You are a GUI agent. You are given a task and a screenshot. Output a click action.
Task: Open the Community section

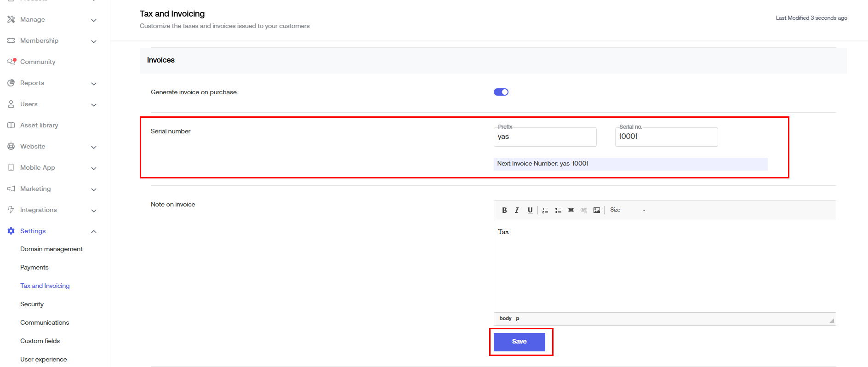38,62
